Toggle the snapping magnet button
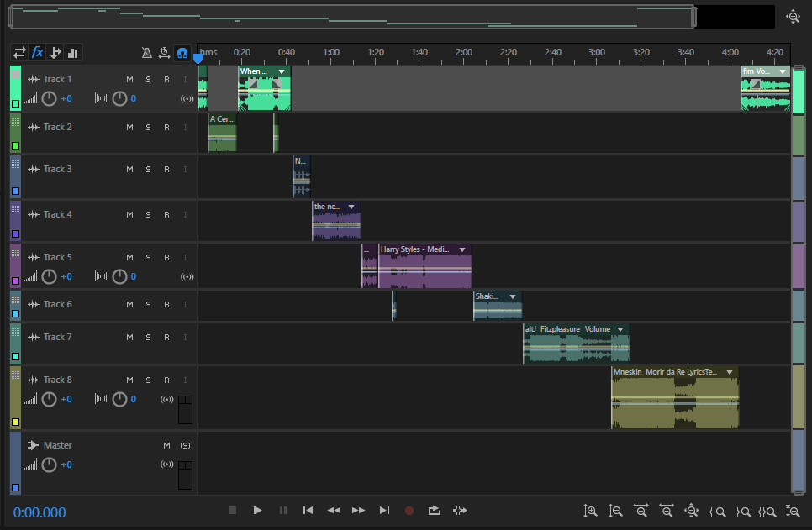 (x=182, y=53)
